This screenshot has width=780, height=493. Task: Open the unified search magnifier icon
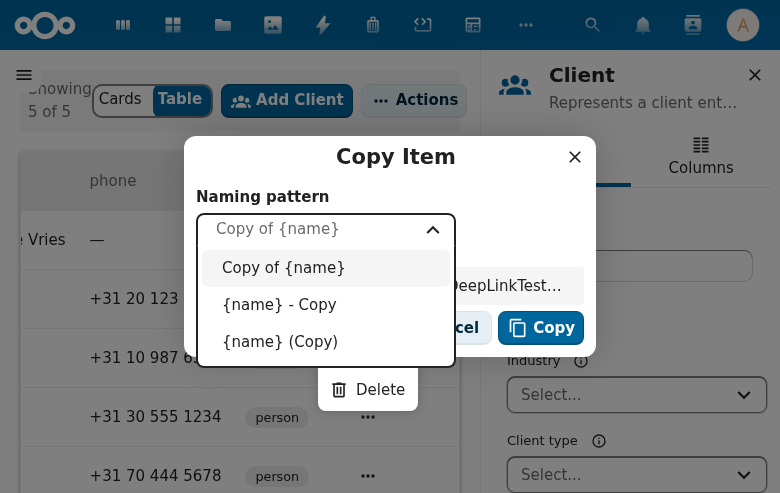click(592, 25)
